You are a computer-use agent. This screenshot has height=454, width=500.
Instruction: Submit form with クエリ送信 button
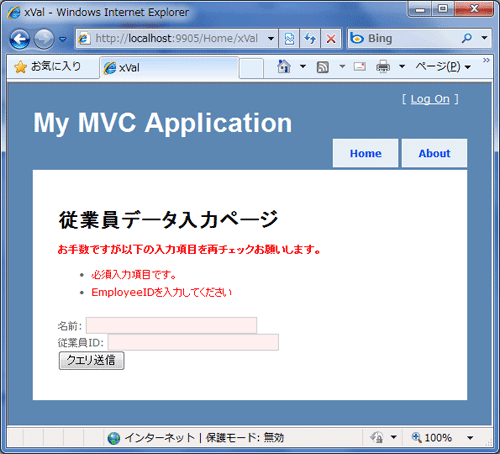click(91, 361)
